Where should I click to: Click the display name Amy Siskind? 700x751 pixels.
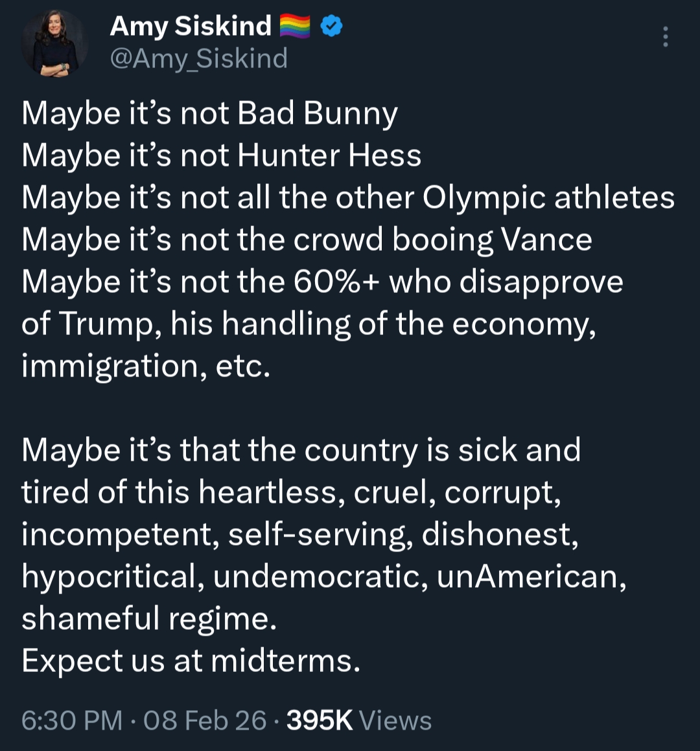click(191, 27)
